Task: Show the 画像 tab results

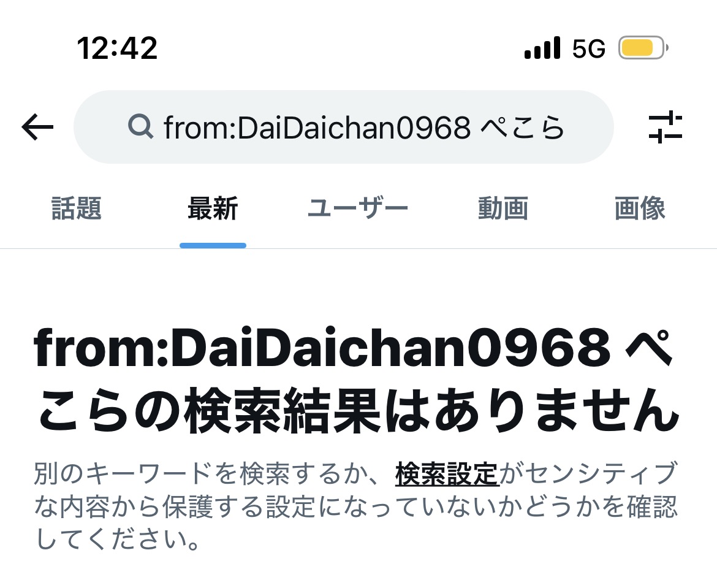Action: pos(639,208)
